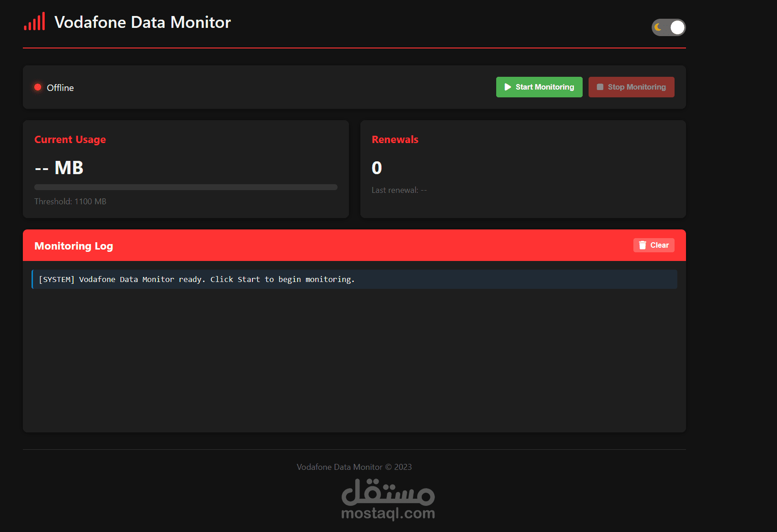Click the usage progress bar

coord(186,187)
